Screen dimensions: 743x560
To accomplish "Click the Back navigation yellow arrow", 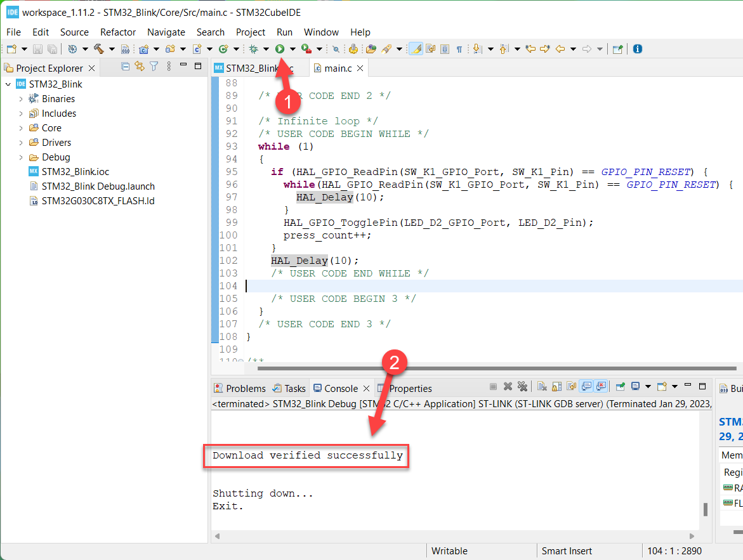I will tap(560, 49).
